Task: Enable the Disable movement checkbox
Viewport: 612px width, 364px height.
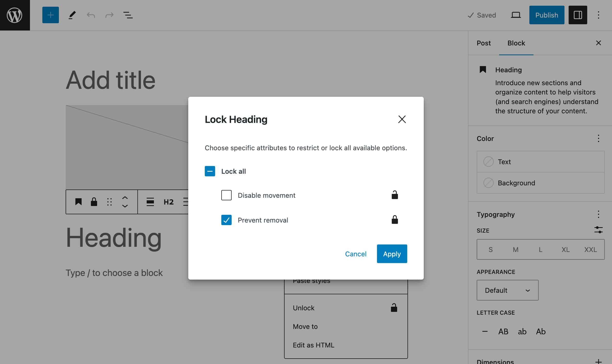Action: (226, 195)
